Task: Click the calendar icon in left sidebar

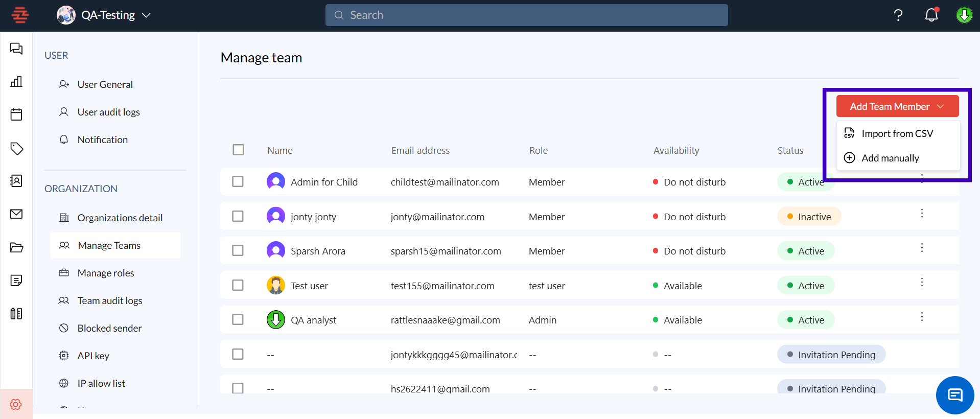Action: point(16,114)
